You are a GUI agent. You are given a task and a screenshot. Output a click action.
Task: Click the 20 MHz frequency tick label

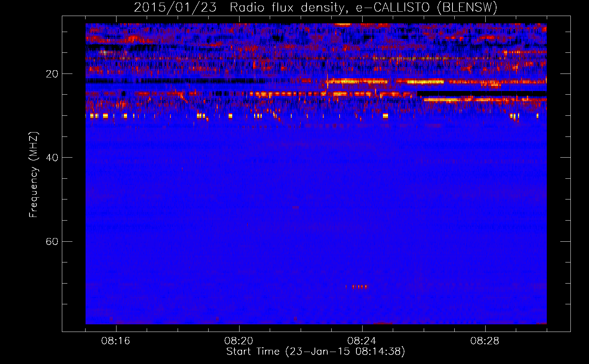[52, 74]
